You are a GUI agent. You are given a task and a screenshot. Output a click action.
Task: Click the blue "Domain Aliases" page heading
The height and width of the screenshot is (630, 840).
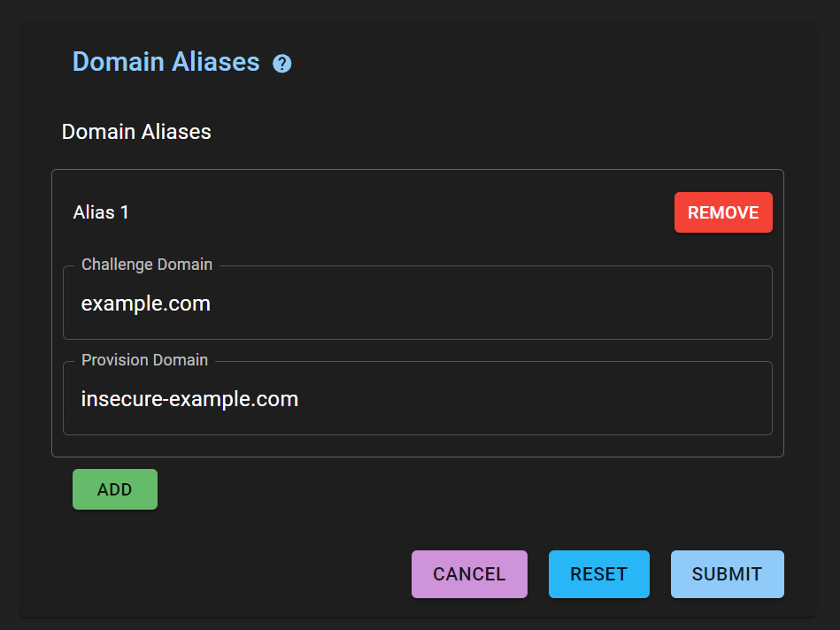[166, 62]
